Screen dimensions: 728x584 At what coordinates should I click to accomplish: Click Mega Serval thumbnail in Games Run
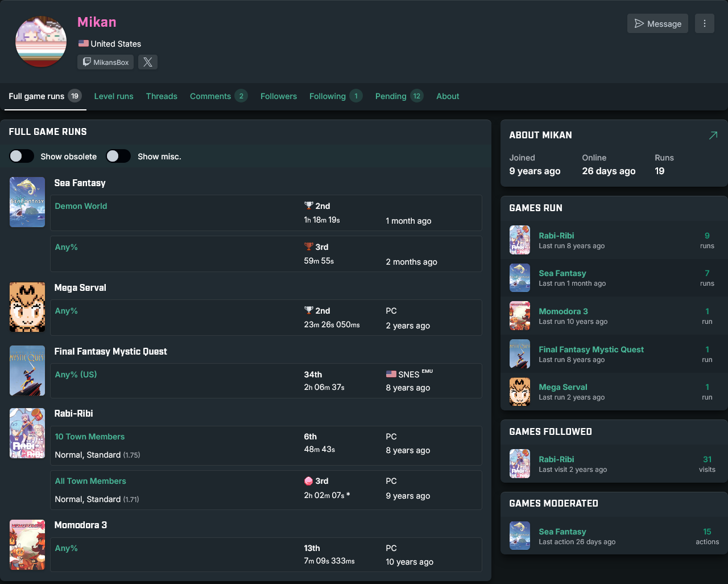(x=520, y=392)
